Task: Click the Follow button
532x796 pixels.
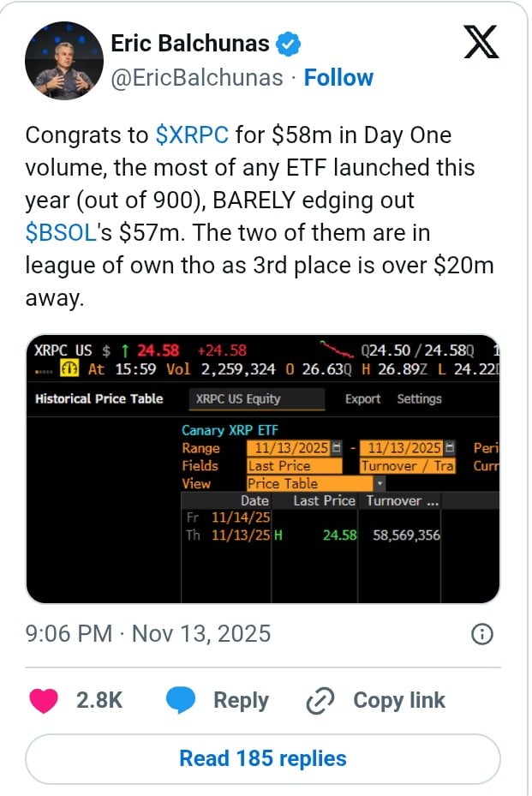Action: coord(339,77)
